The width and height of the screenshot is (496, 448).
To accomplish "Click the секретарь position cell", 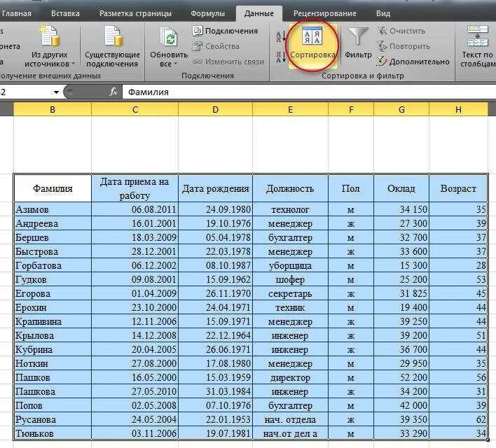I will point(291,293).
